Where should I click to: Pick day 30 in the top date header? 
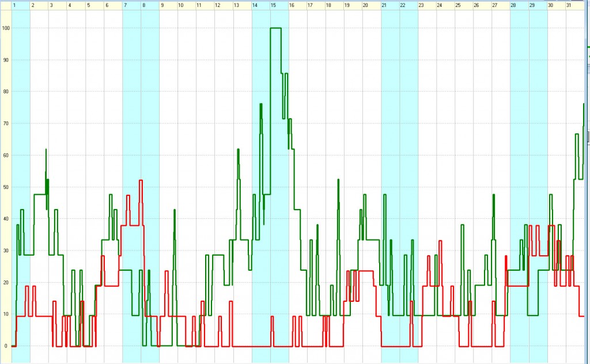coord(557,5)
